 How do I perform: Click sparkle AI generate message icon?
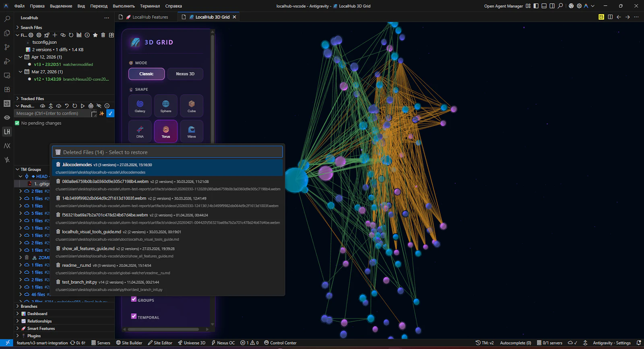coord(102,114)
